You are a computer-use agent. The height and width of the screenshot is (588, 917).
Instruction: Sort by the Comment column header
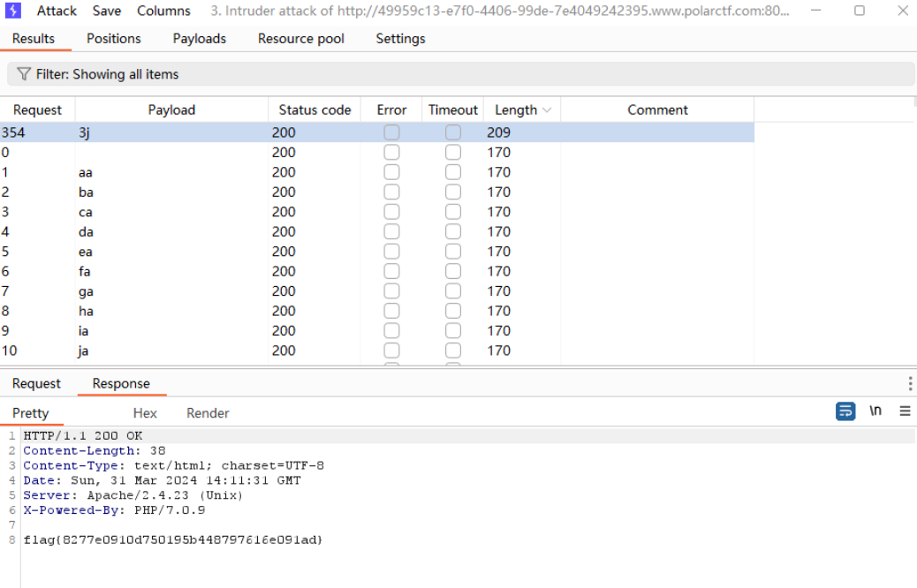657,109
